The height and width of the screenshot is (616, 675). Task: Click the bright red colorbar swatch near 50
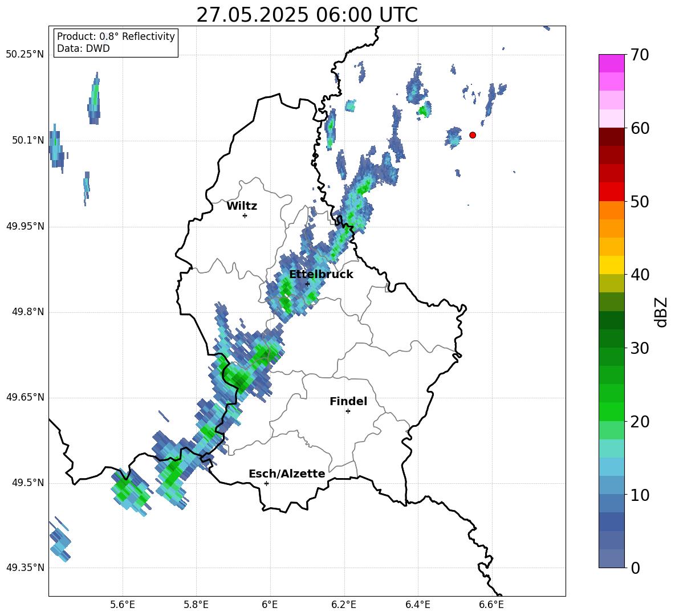(x=612, y=192)
